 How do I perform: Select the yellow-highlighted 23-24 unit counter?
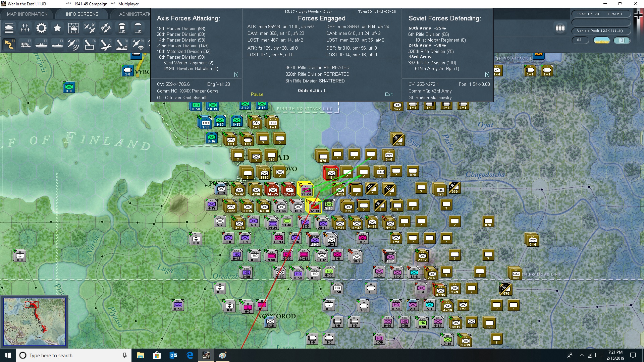coord(306,190)
